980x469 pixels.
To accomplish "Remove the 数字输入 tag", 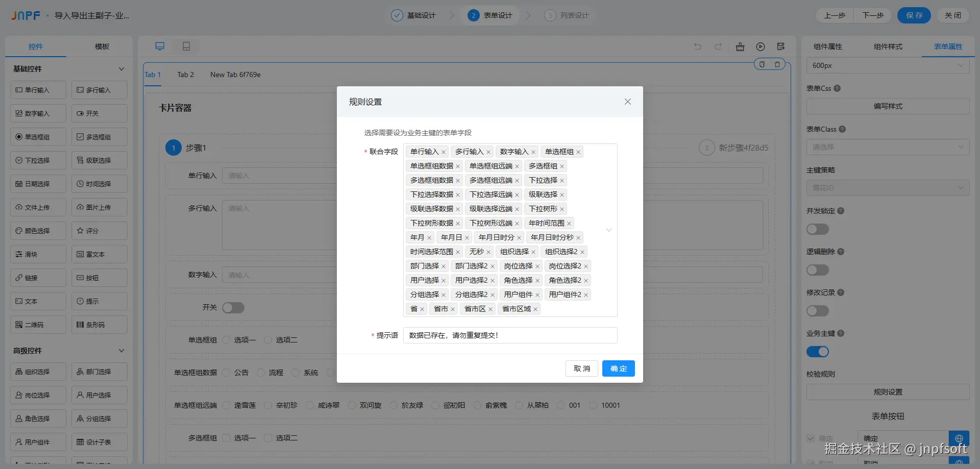I will point(533,152).
